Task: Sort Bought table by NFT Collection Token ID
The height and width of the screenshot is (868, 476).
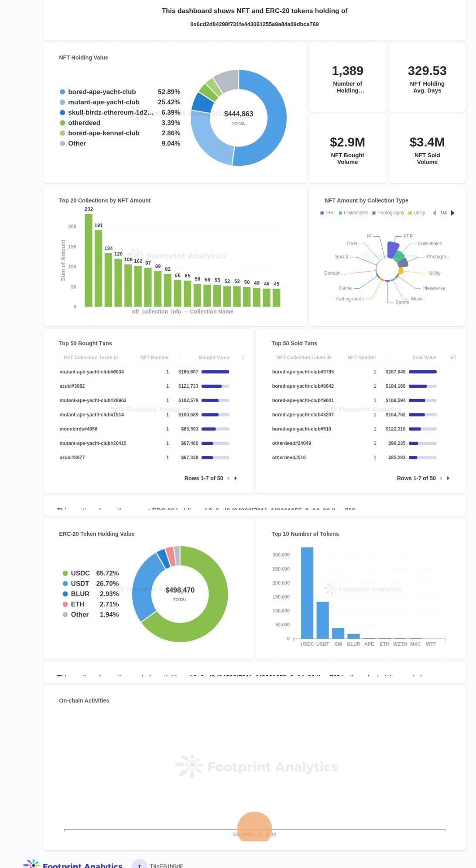Action: [91, 358]
